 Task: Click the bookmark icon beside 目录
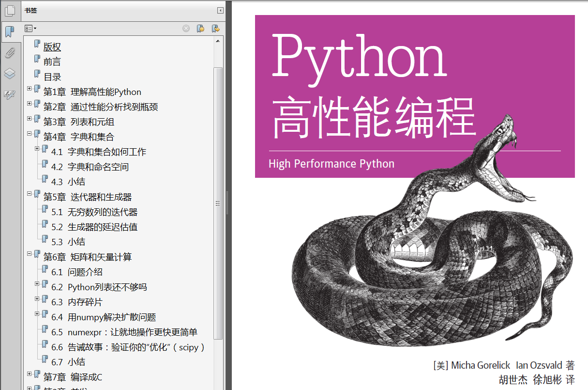(x=37, y=75)
